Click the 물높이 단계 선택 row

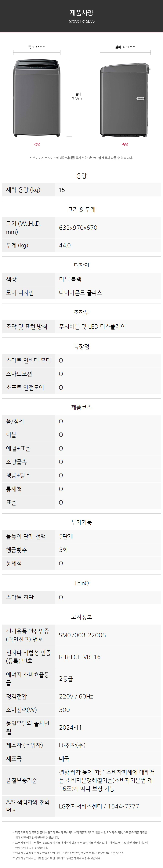click(x=81, y=536)
